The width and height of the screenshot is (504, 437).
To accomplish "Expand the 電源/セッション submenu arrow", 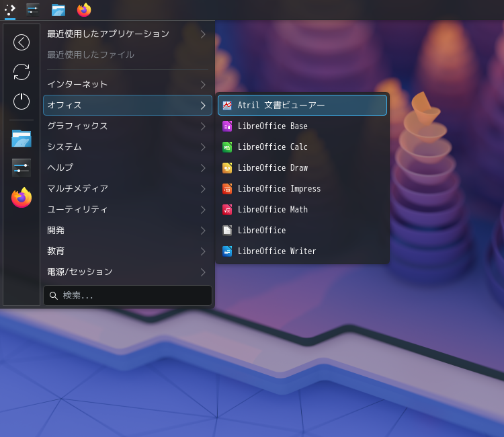I will tap(203, 272).
